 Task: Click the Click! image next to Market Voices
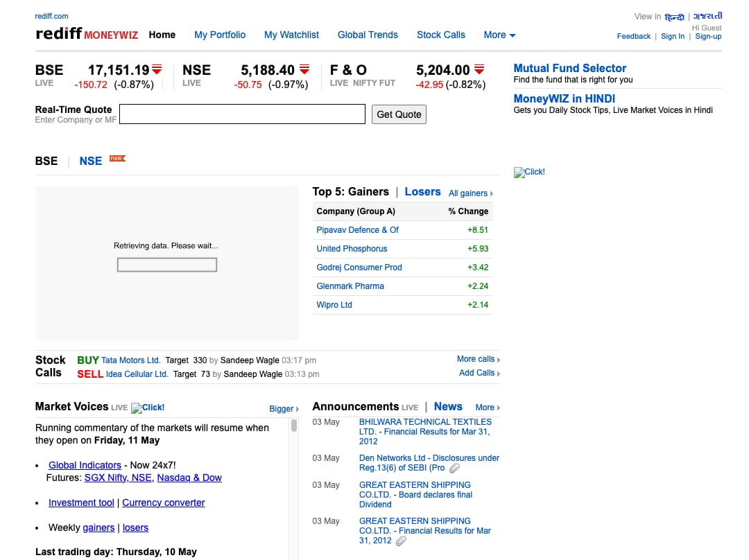(148, 408)
